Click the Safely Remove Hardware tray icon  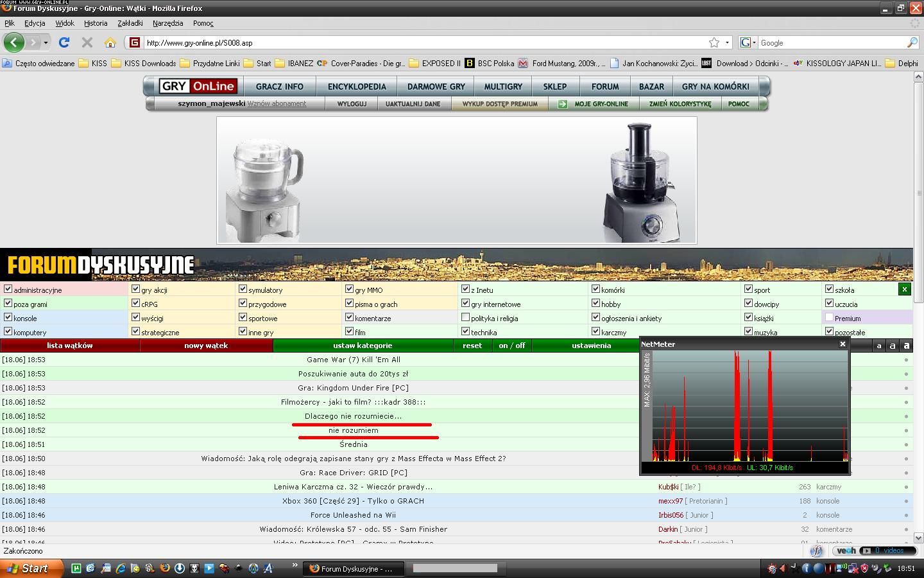tap(887, 568)
